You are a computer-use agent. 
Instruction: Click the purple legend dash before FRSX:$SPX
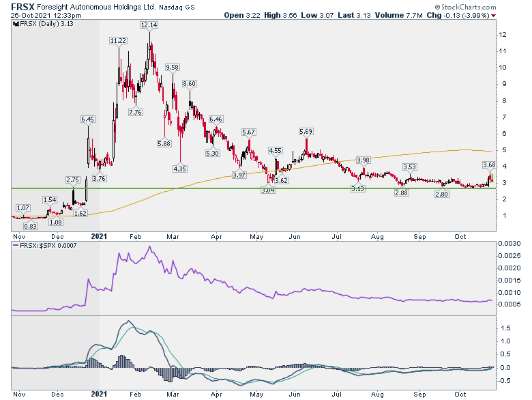16,246
